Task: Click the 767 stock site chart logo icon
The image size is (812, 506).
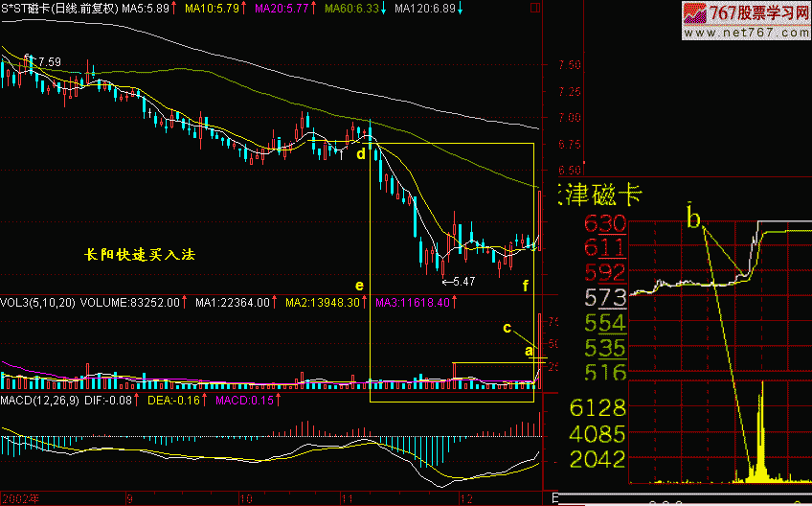Action: pos(693,13)
